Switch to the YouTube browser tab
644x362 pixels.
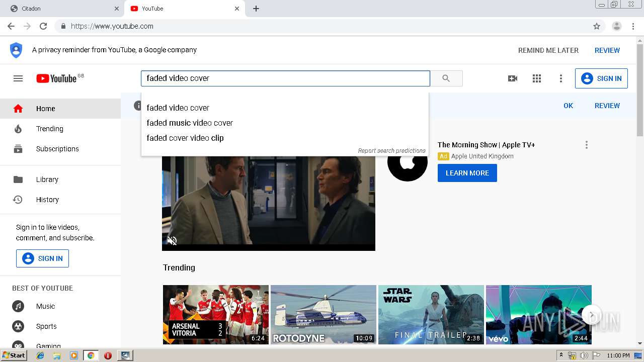click(184, 9)
